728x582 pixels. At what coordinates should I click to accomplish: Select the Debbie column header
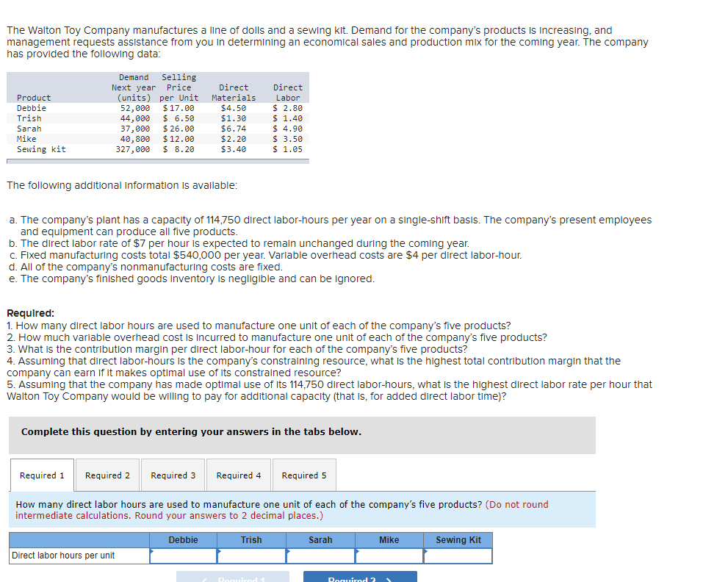pyautogui.click(x=183, y=539)
